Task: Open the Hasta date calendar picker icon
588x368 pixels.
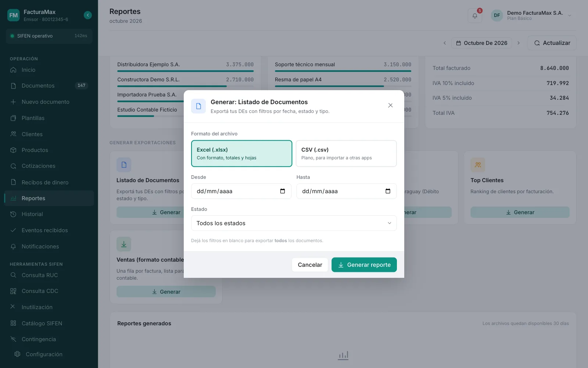Action: pos(388,191)
